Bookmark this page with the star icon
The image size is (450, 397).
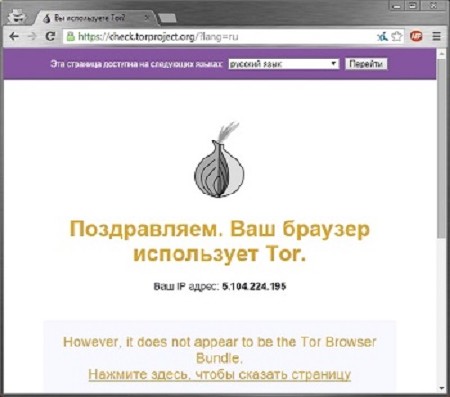(x=397, y=36)
